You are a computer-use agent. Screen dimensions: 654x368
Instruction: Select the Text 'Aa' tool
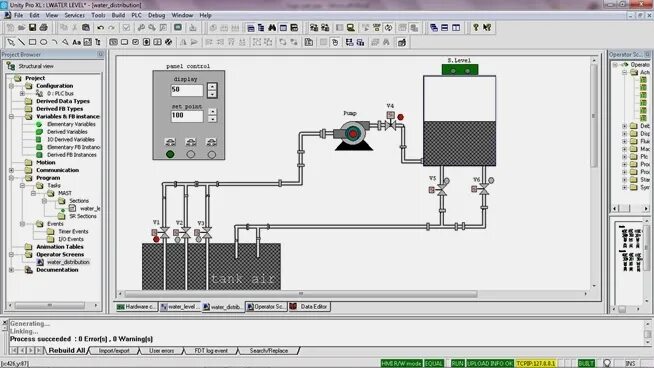[76, 42]
